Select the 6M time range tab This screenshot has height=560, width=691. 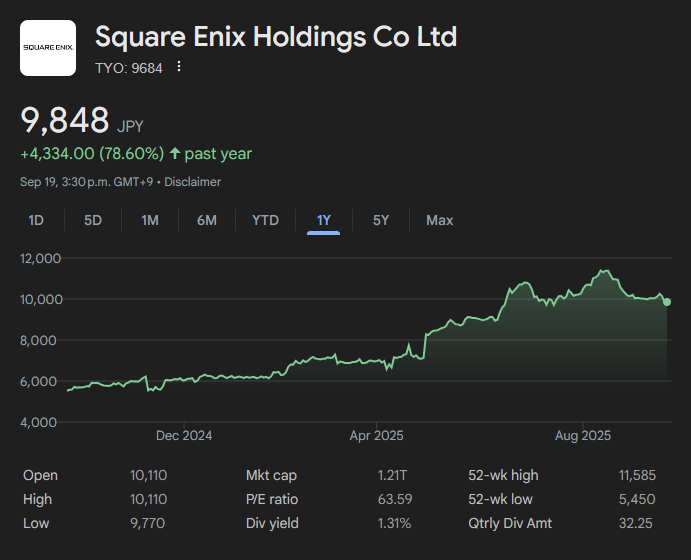(x=207, y=220)
